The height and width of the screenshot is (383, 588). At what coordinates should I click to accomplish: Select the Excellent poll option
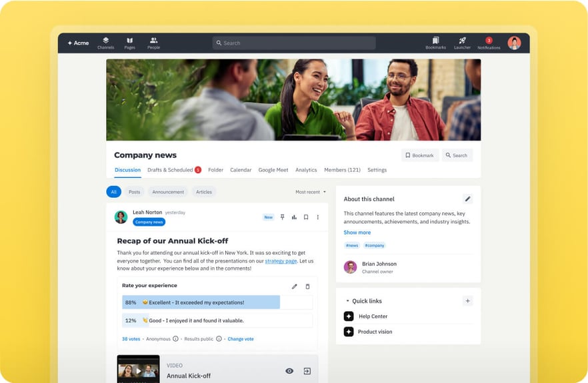click(x=201, y=302)
